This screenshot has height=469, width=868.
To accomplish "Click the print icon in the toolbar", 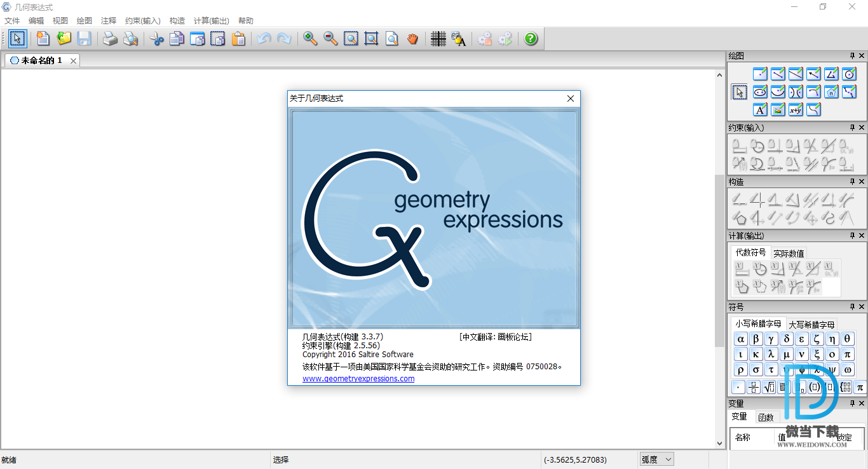I will point(110,39).
